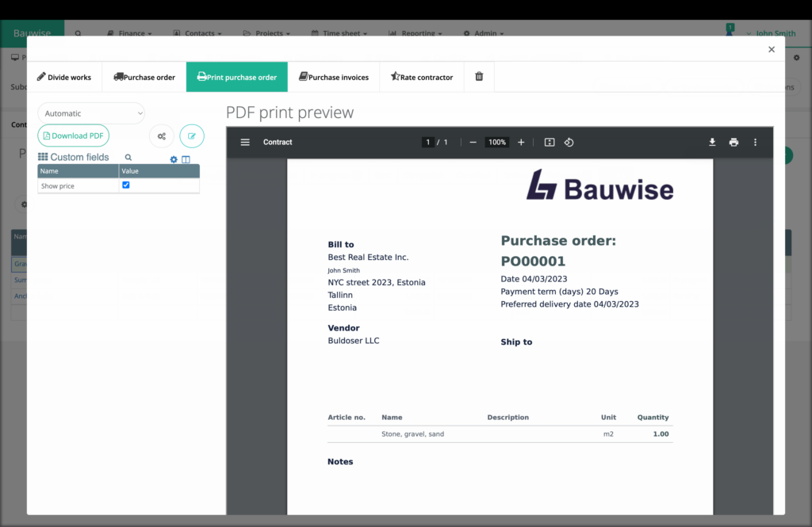Switch to the Purchase order tab
The image size is (812, 527).
click(x=144, y=77)
